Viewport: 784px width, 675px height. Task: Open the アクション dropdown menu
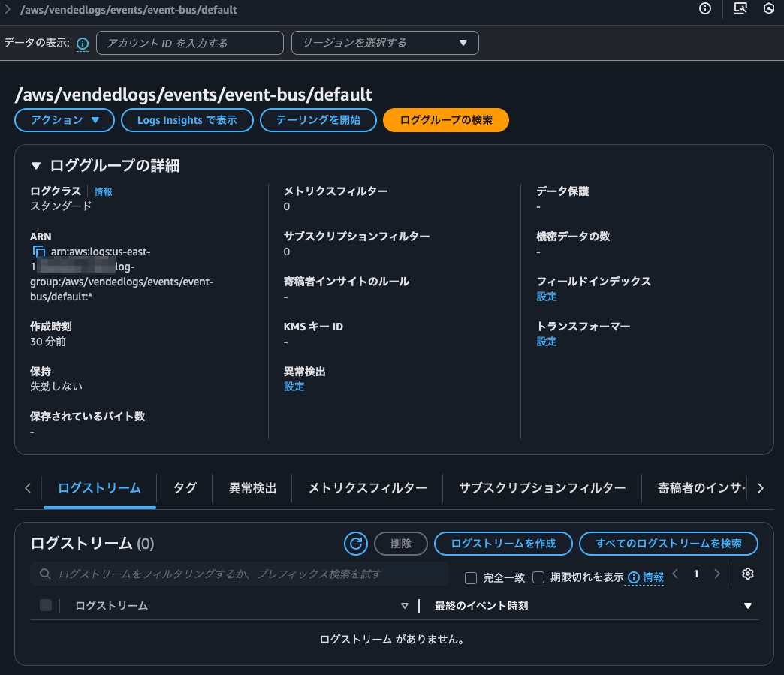click(65, 120)
